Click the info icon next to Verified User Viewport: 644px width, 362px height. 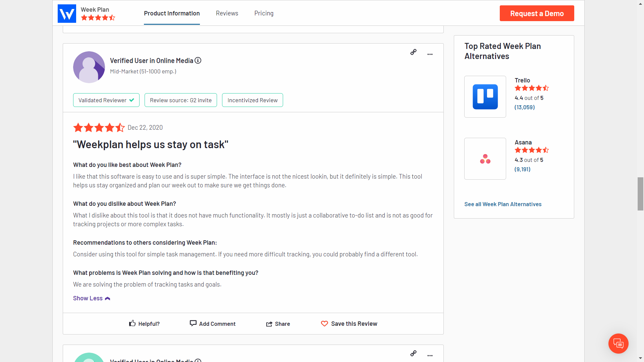pyautogui.click(x=198, y=60)
